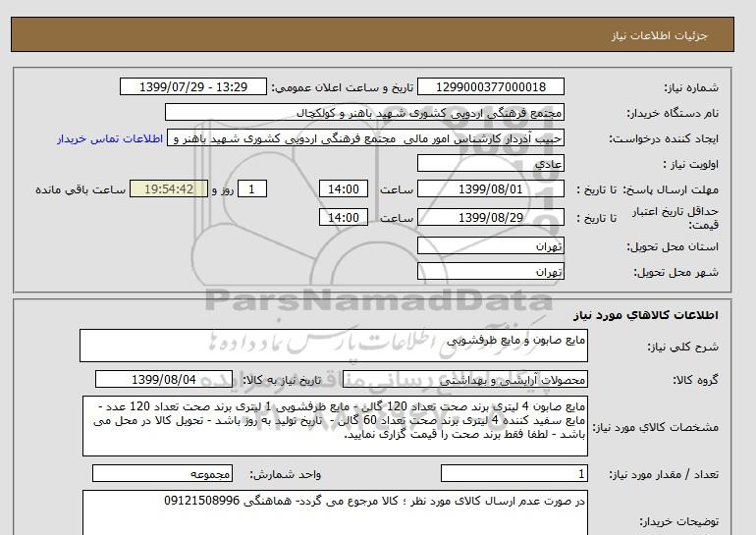The image size is (756, 535).
Task: Open the اطلاعات تماس خریدار link
Action: [x=110, y=138]
